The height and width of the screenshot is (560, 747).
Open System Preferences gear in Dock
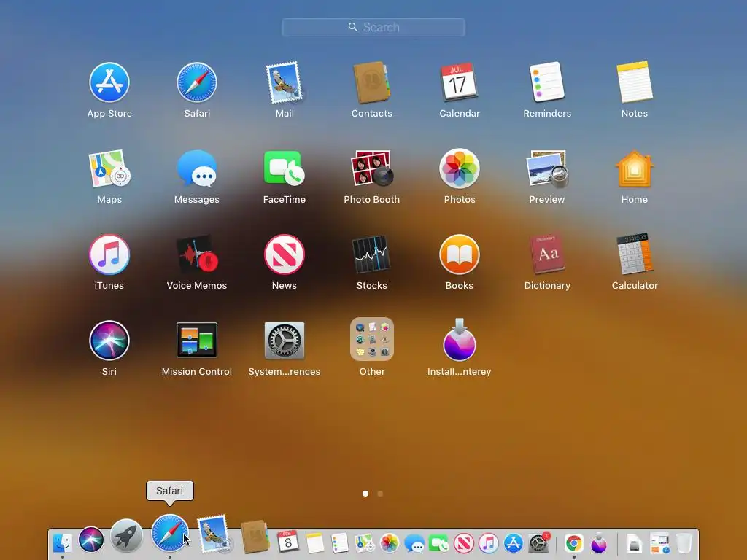[x=538, y=542]
